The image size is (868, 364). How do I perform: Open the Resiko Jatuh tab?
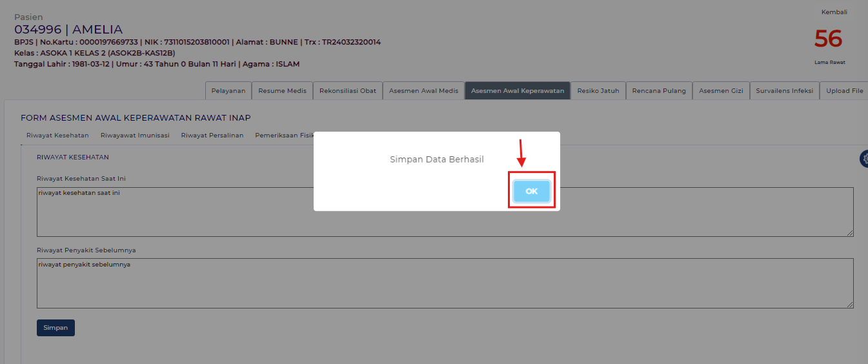coord(598,91)
